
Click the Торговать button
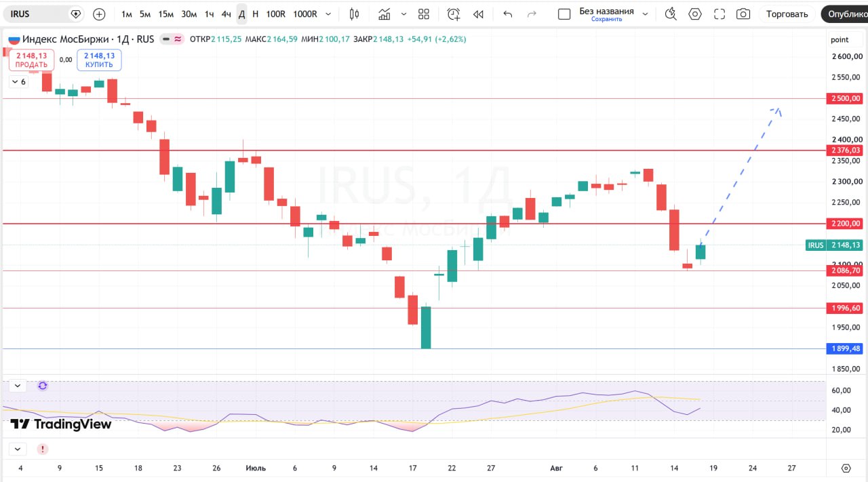point(787,14)
